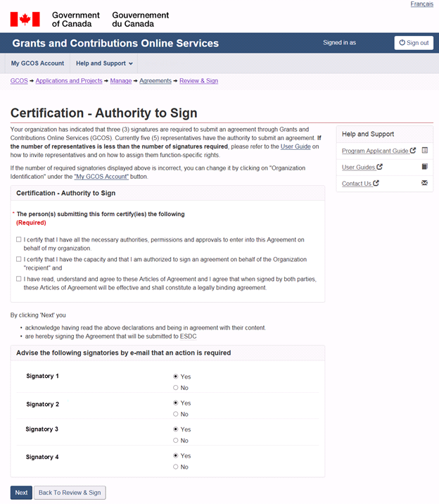
Task: Open the Applications and Projects breadcrumb
Action: coord(69,81)
